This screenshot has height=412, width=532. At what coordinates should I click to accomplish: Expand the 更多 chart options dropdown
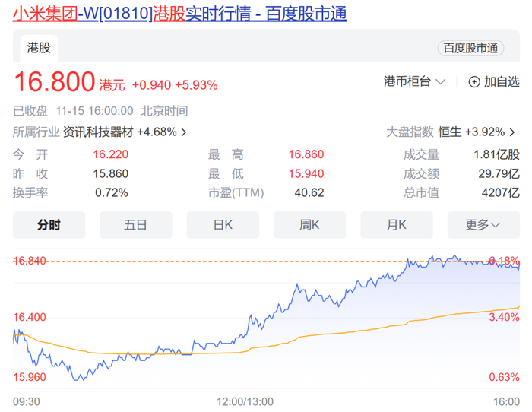483,225
